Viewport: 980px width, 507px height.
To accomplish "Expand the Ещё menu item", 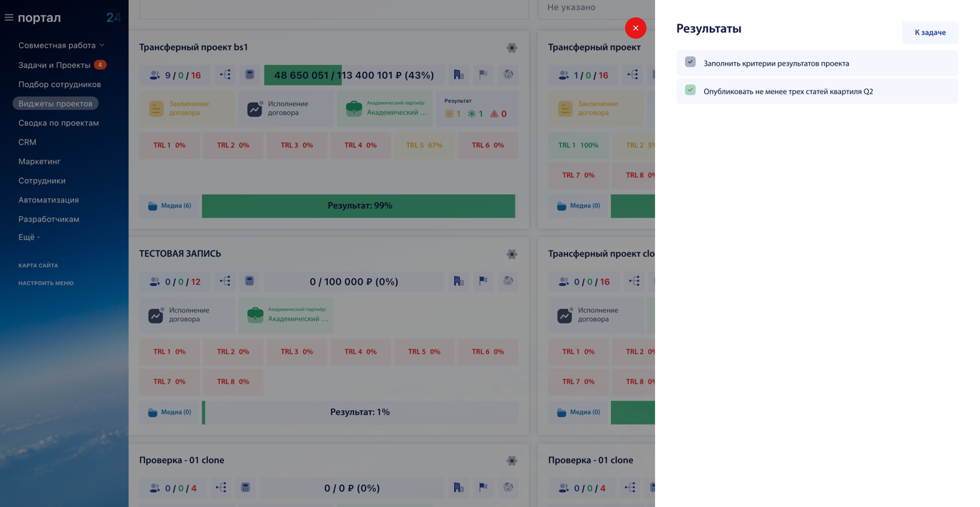I will coord(29,237).
